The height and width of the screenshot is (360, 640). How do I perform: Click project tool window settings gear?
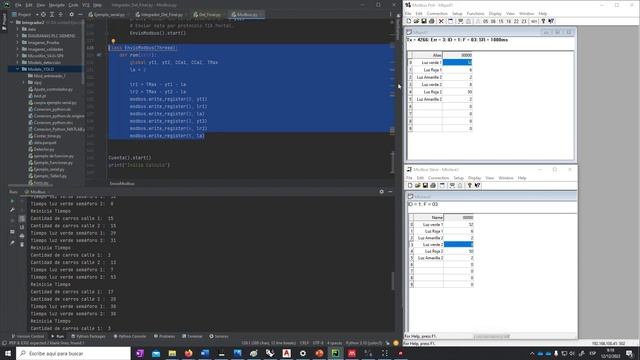(x=71, y=14)
